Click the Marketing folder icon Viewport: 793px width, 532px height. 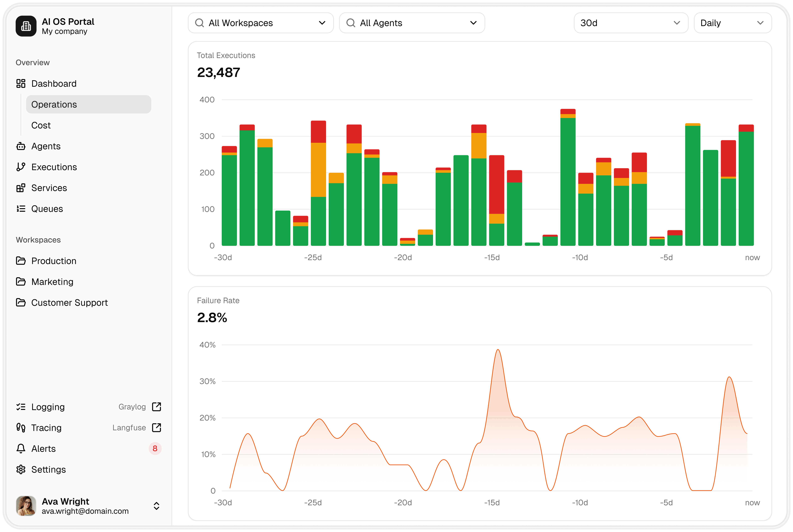tap(21, 282)
